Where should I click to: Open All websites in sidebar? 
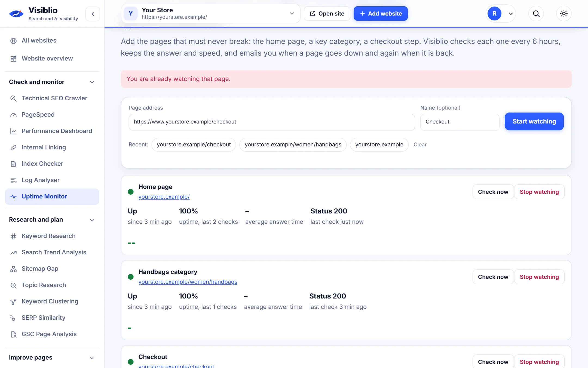(52, 41)
